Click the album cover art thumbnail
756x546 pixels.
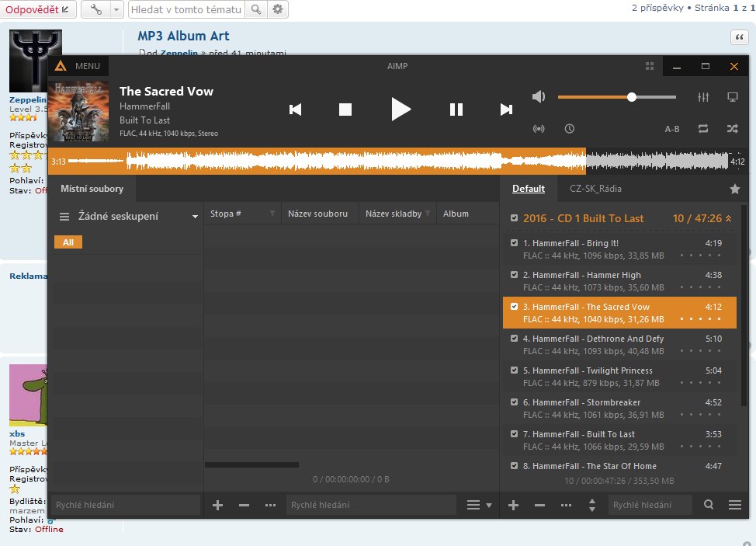pyautogui.click(x=78, y=111)
